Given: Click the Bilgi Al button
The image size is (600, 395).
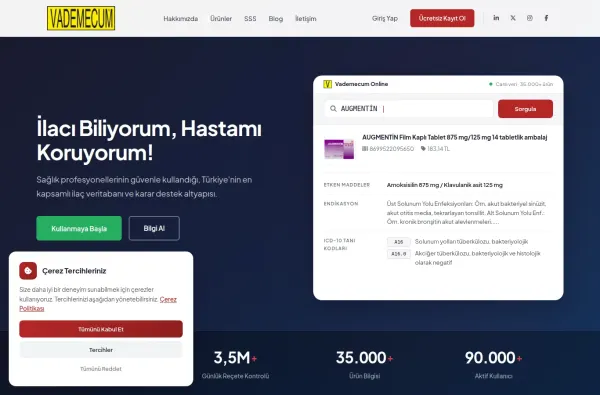Looking at the screenshot, I should point(154,229).
